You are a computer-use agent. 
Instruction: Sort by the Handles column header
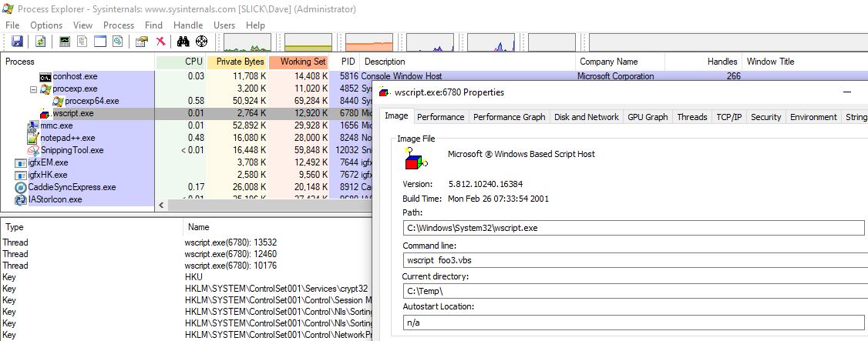703,62
